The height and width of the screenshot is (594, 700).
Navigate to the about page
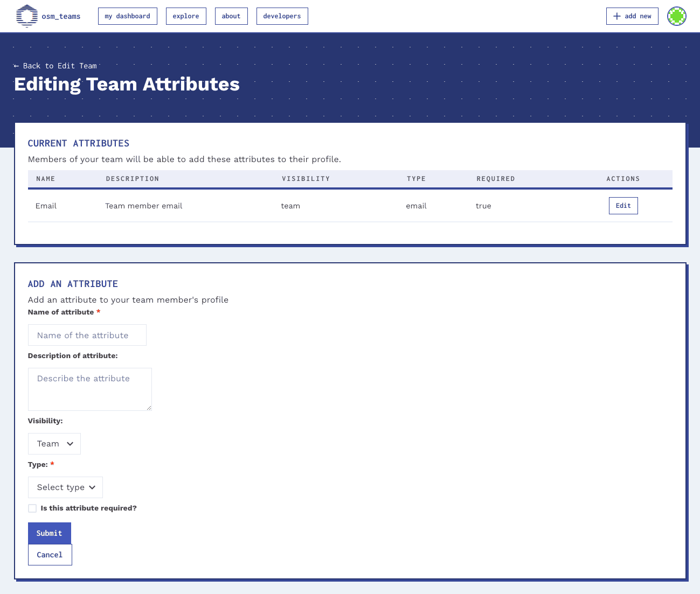pyautogui.click(x=231, y=16)
